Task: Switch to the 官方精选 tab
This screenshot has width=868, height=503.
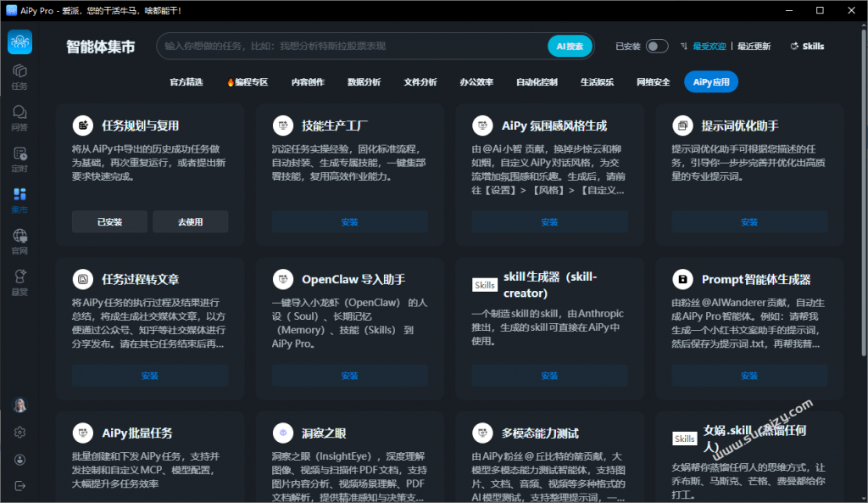Action: (186, 82)
